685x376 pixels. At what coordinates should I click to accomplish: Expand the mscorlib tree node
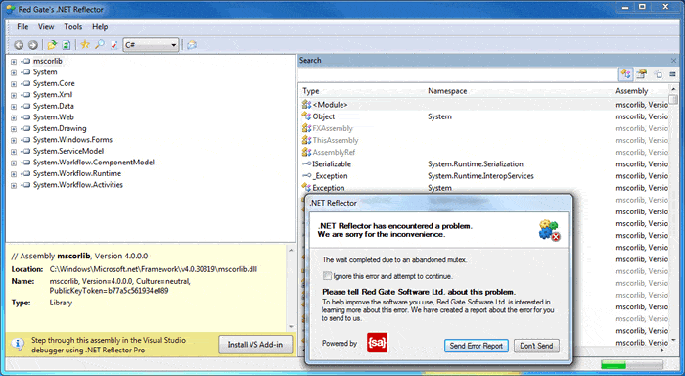[x=14, y=62]
